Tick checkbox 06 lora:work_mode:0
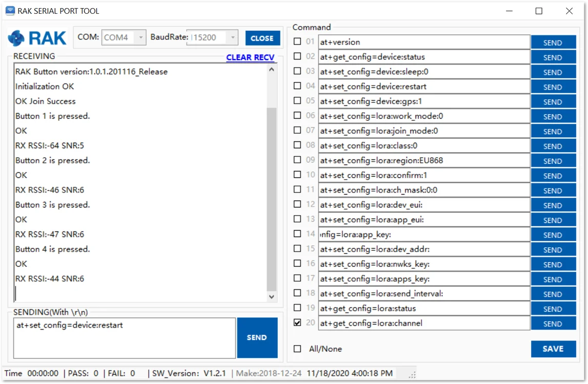 tap(297, 115)
